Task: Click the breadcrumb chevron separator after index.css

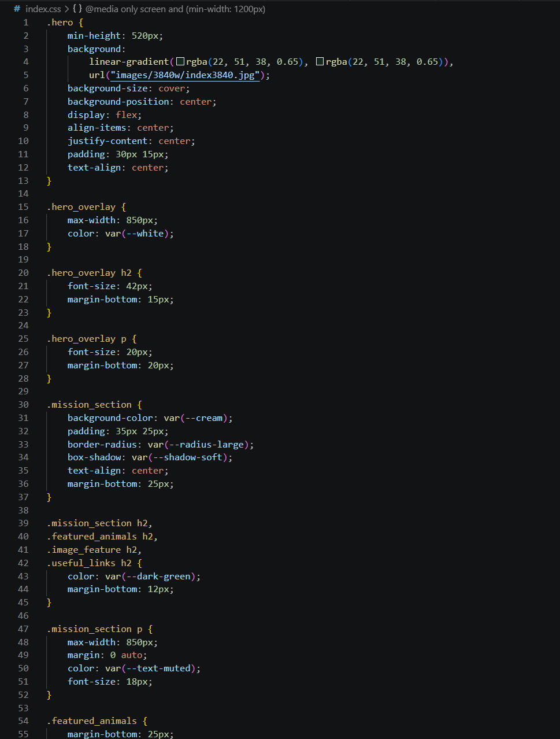Action: point(66,9)
